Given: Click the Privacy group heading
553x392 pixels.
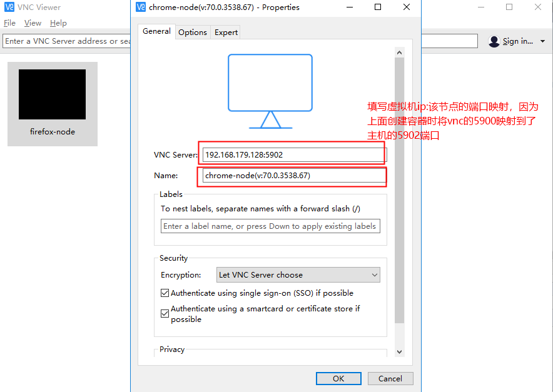Looking at the screenshot, I should tap(172, 349).
